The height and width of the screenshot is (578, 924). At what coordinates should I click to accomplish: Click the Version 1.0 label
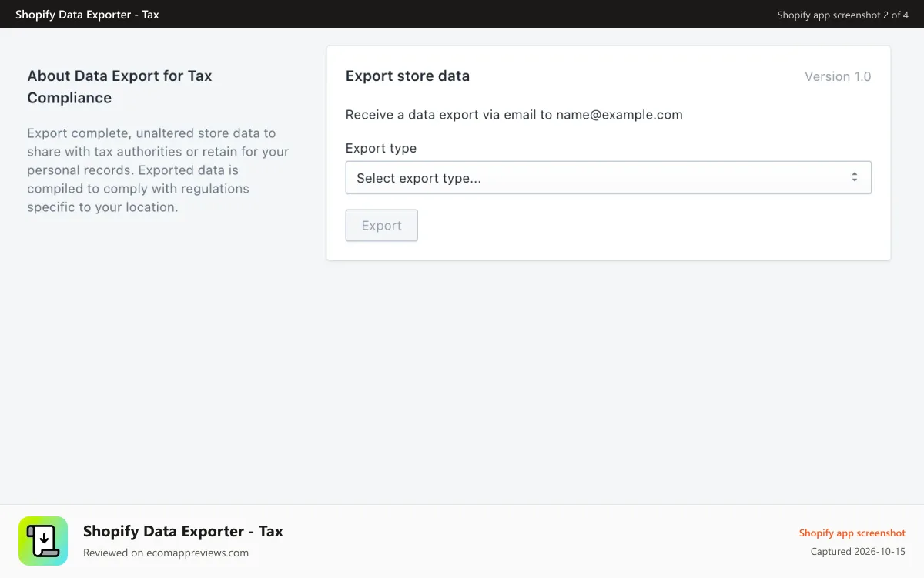pos(838,76)
